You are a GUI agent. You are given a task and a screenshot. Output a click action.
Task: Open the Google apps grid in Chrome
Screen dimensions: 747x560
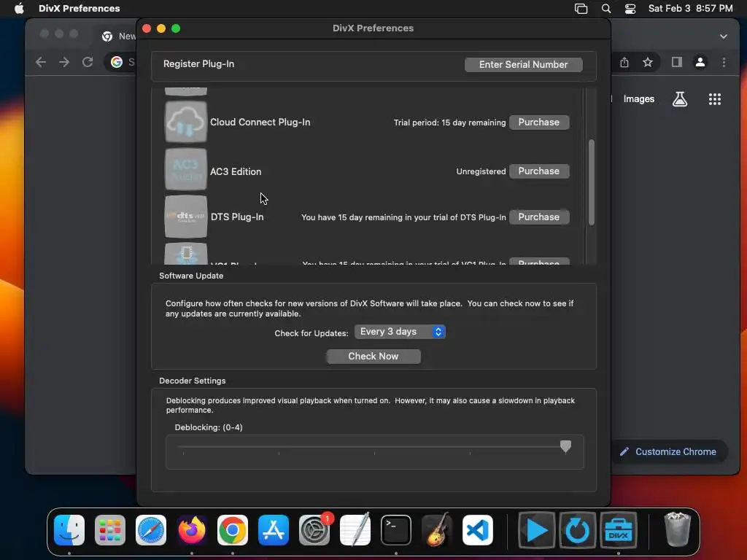(x=715, y=99)
